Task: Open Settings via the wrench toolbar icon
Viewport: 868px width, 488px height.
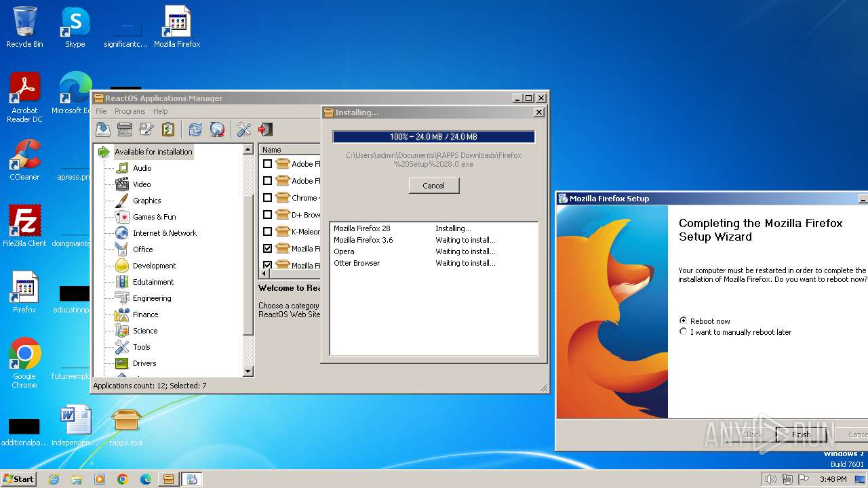Action: (244, 129)
